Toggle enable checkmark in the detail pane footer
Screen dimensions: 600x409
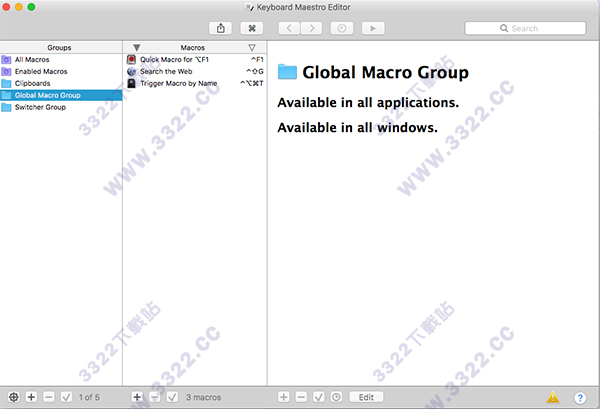pos(319,397)
